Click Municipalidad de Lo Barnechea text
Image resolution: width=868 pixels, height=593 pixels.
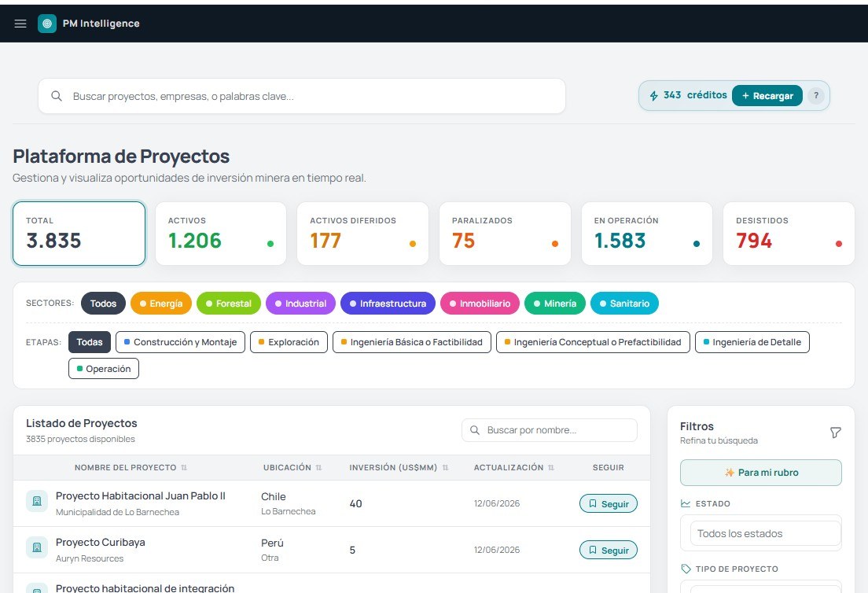117,512
